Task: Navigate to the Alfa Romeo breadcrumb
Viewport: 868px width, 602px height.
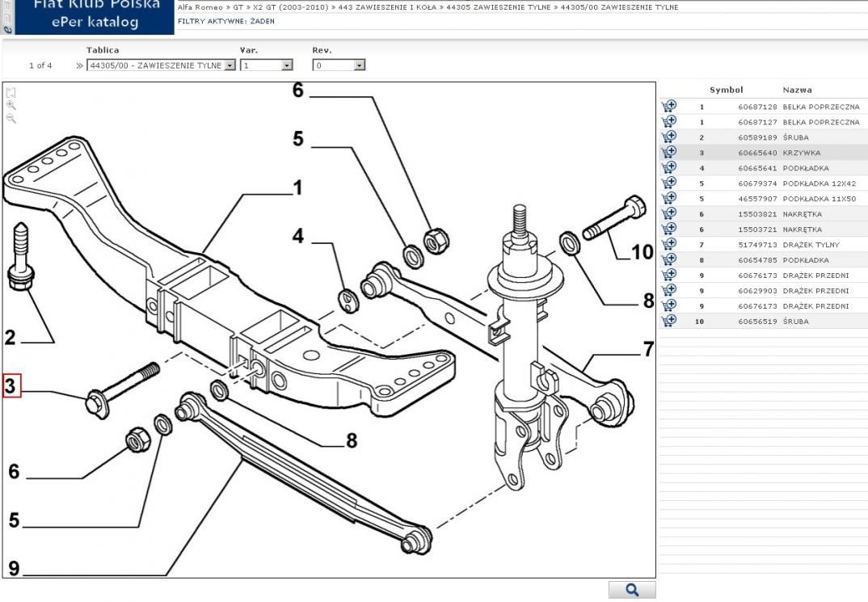Action: pos(199,7)
